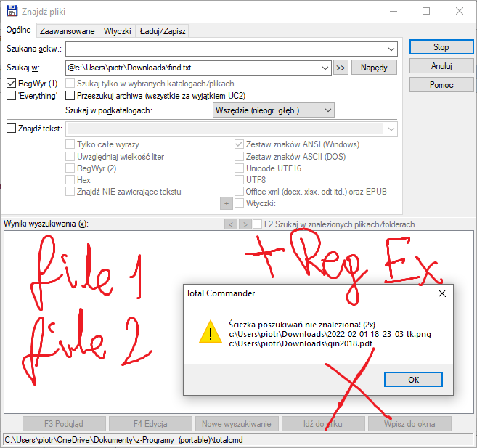
Task: Toggle Przeszukaj archiwa checkbox
Action: point(70,96)
